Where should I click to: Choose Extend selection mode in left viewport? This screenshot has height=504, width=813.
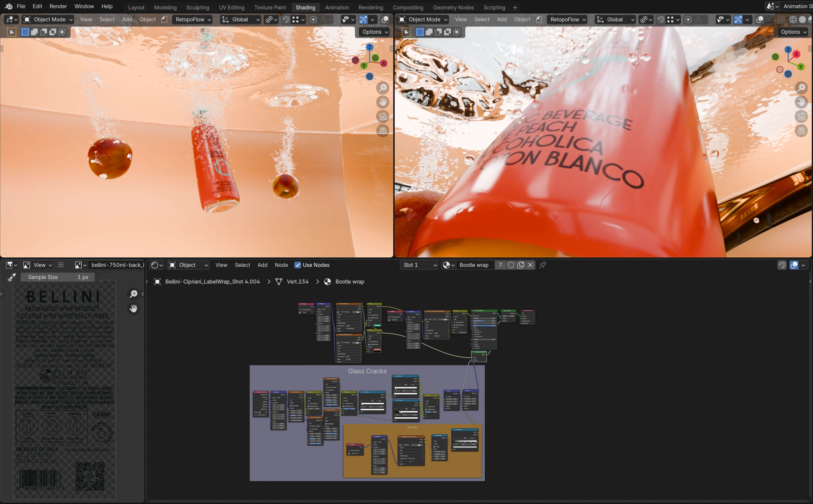coord(34,32)
